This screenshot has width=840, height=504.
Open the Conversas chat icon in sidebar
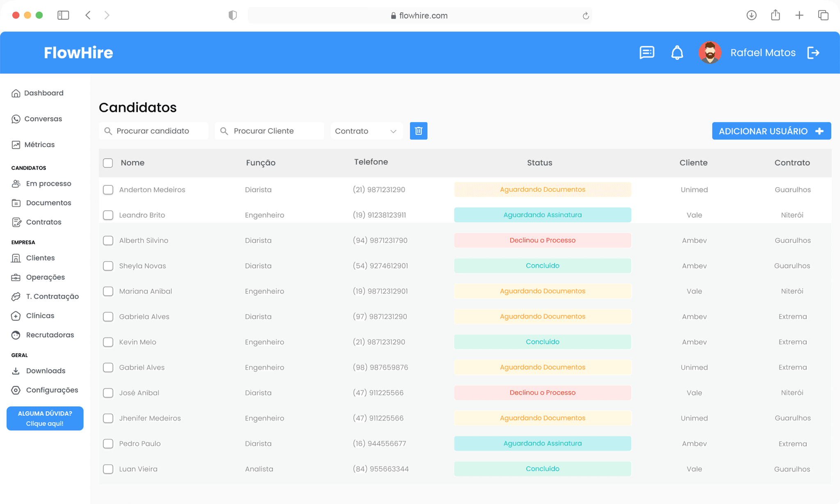(16, 119)
